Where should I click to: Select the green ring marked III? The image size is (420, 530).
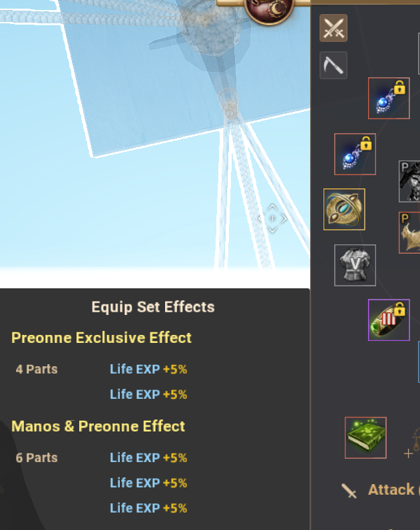389,320
